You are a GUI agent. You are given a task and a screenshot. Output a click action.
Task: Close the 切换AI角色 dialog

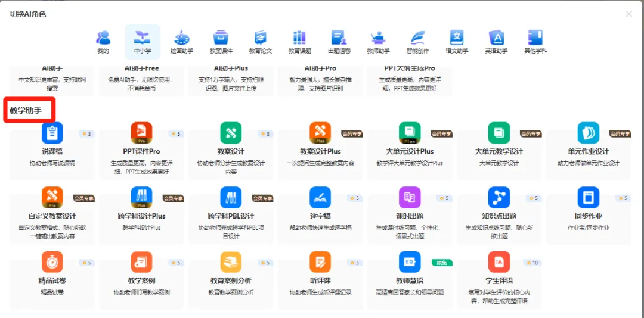pyautogui.click(x=629, y=14)
